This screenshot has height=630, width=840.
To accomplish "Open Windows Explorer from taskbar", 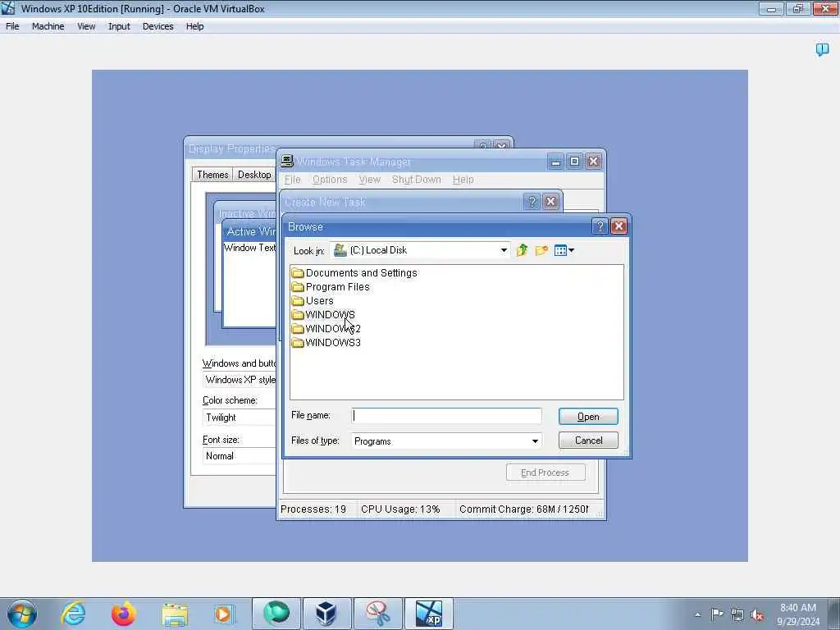I will [175, 614].
